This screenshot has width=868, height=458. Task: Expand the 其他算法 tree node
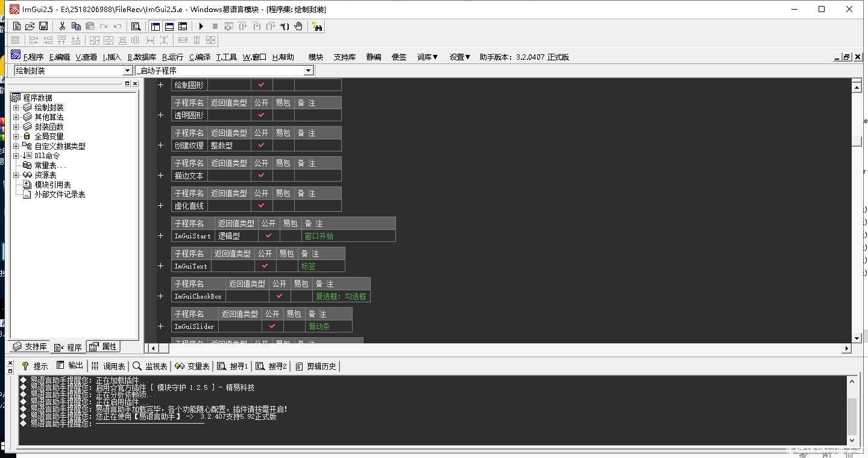point(16,117)
